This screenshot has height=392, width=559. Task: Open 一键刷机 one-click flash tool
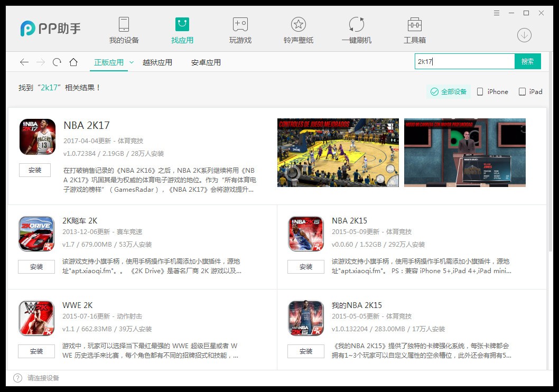[x=357, y=30]
